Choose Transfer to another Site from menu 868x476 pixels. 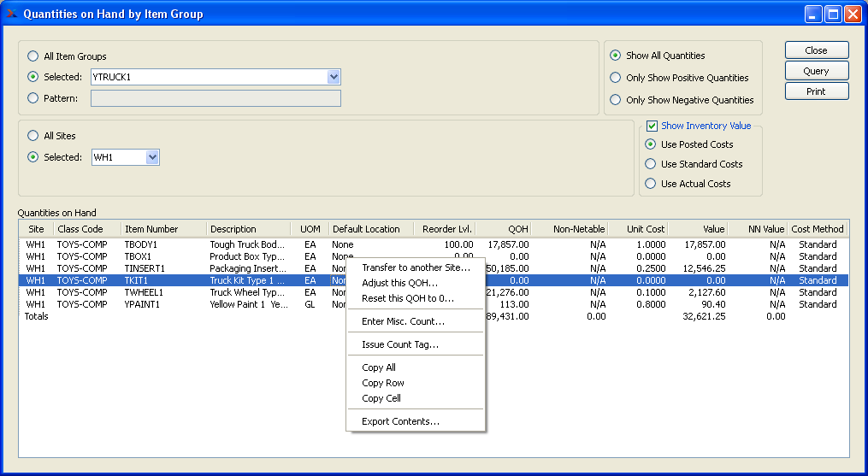(x=416, y=267)
